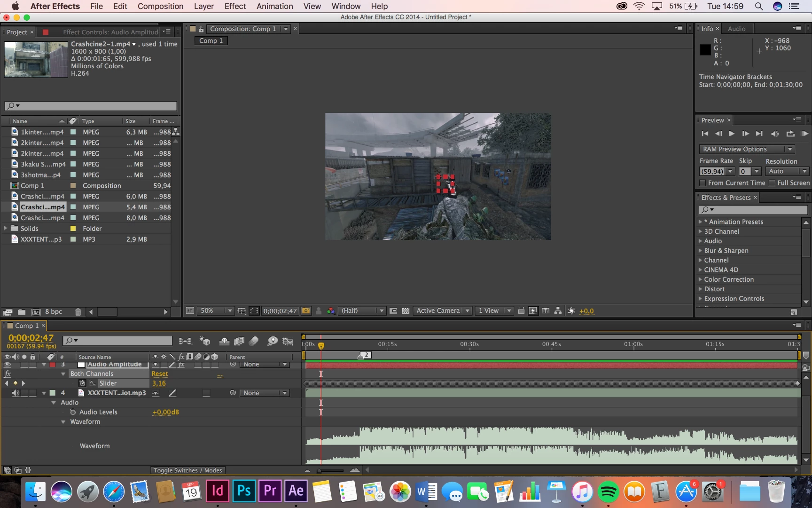Click red label color of Audio Amplitude layer
Image resolution: width=812 pixels, height=508 pixels.
coord(53,365)
